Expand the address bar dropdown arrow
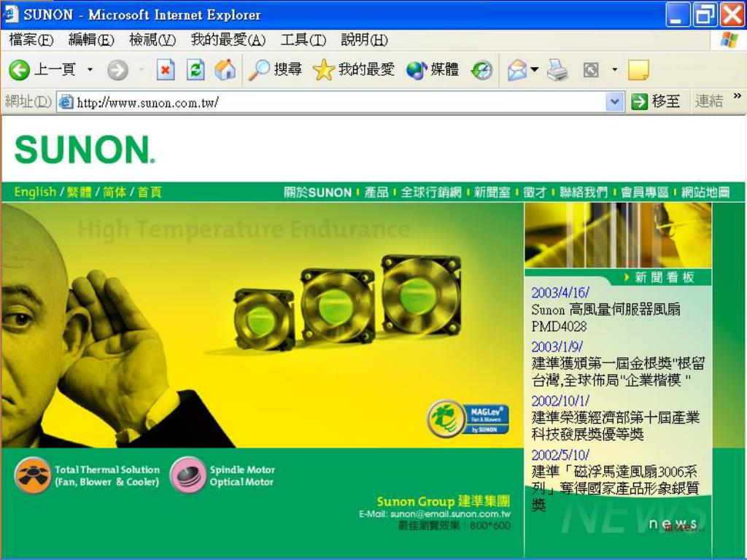This screenshot has height=560, width=747. 614,101
